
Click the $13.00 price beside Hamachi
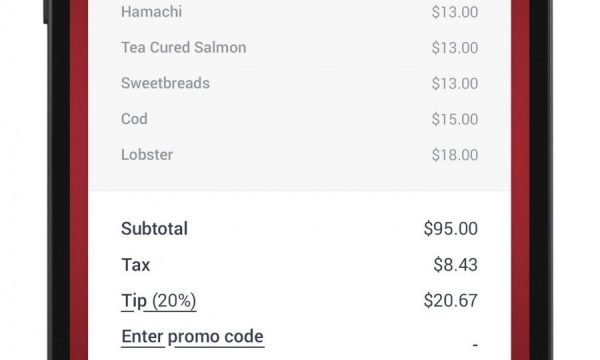click(455, 12)
